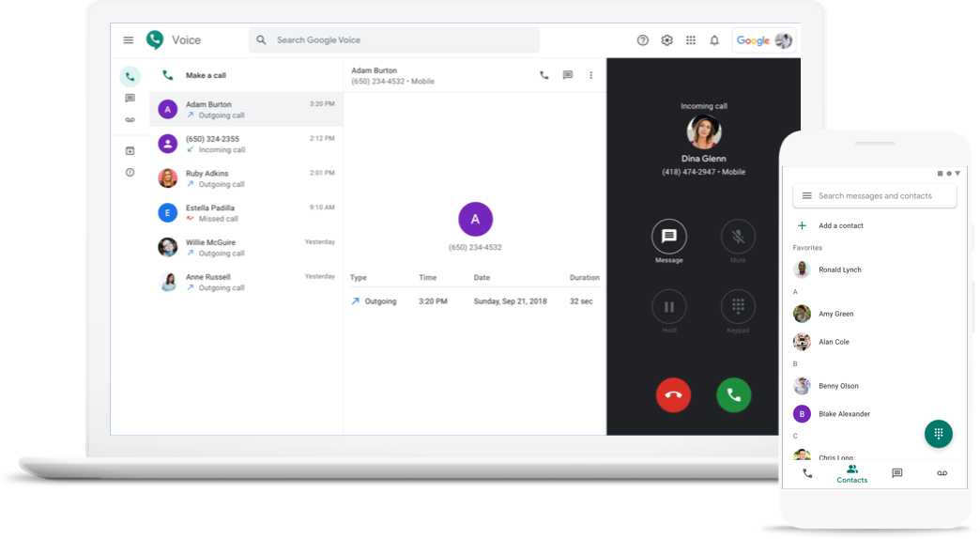Switch to the Calls tab on phone

807,473
